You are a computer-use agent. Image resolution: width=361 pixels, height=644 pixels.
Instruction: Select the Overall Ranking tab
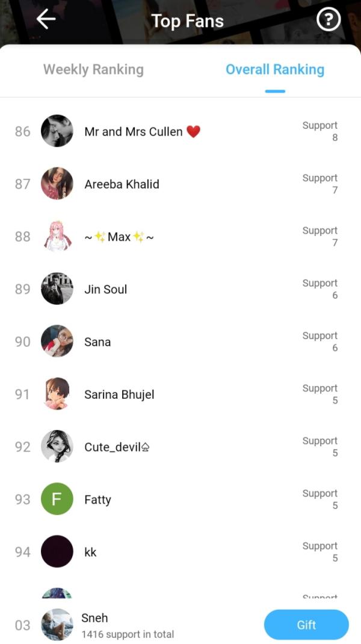274,70
